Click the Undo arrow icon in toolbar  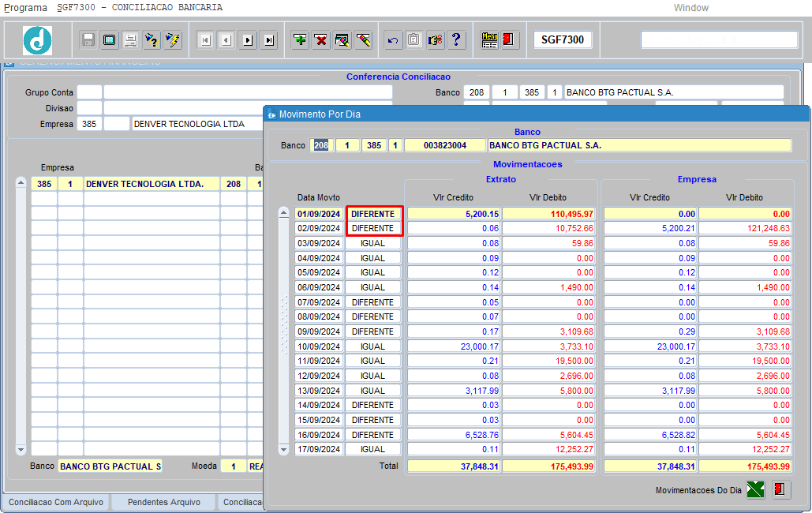[x=392, y=40]
